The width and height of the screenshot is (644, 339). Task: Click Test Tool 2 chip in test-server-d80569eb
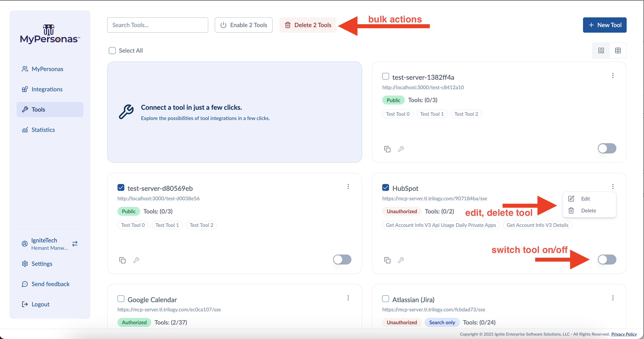point(201,225)
